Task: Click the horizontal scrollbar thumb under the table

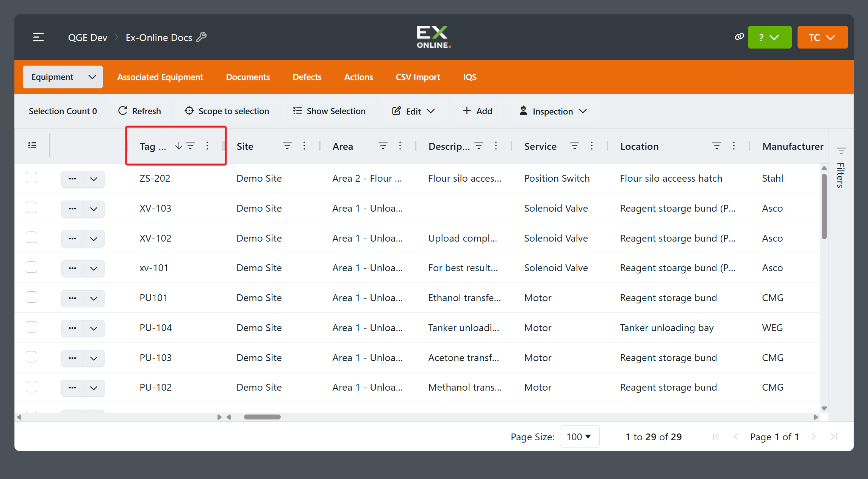Action: point(262,417)
